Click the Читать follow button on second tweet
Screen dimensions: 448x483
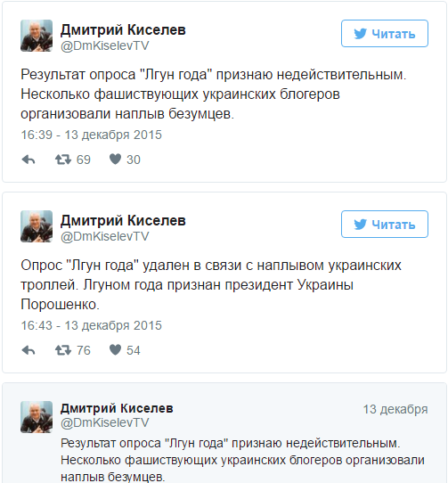tap(384, 225)
